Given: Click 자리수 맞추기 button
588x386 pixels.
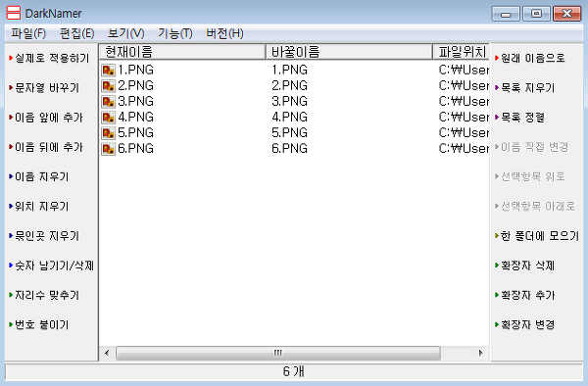Looking at the screenshot, I should click(x=44, y=295).
